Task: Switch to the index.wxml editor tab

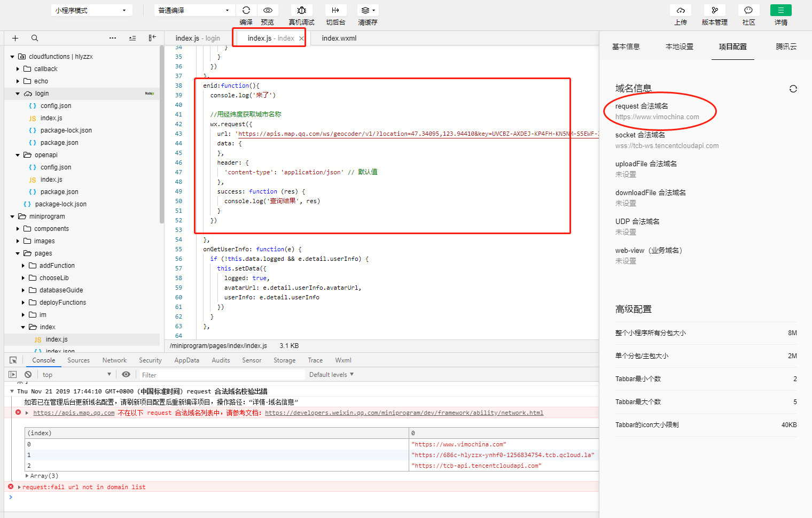Action: 339,38
